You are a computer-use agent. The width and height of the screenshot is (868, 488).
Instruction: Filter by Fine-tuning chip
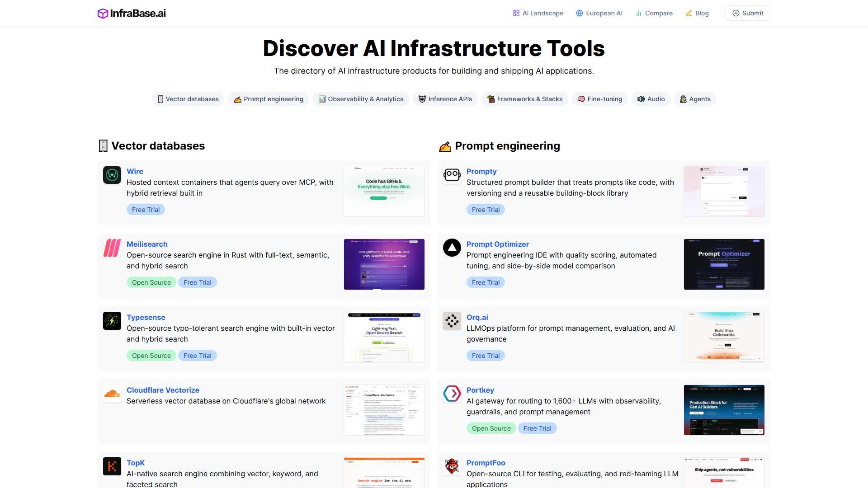(x=600, y=99)
